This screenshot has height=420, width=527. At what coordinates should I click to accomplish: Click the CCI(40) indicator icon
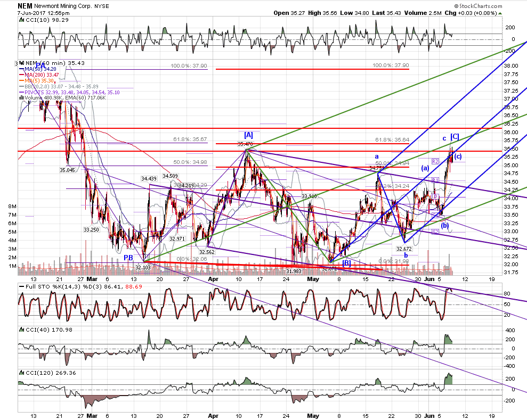pyautogui.click(x=21, y=330)
